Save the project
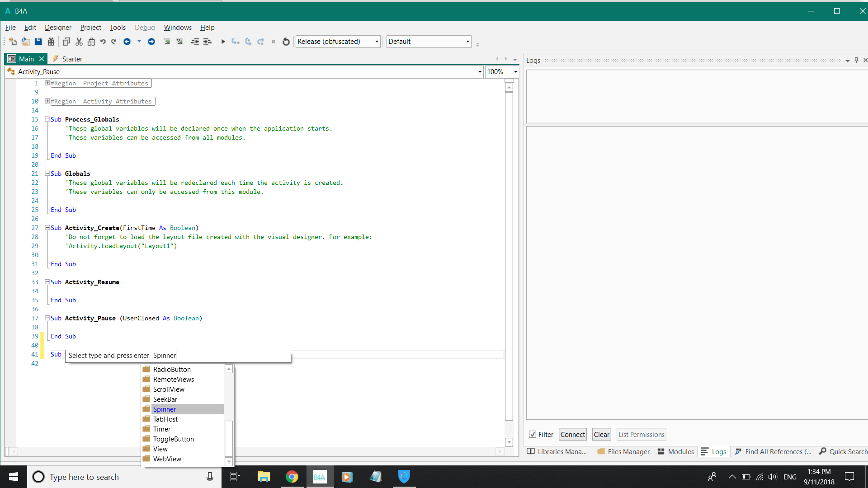The height and width of the screenshot is (488, 868). [38, 41]
